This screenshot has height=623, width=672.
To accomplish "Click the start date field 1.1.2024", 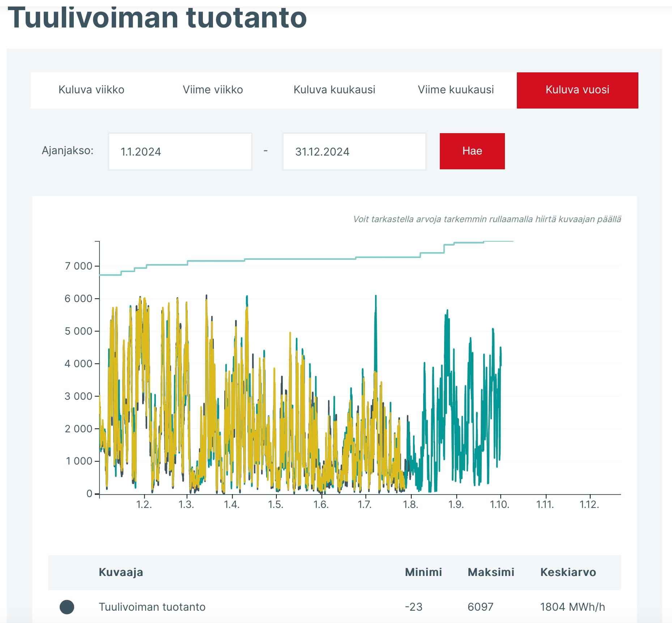I will (x=180, y=152).
